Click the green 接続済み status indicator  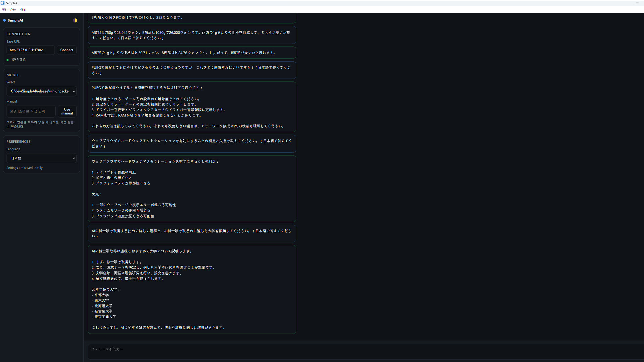pos(8,60)
